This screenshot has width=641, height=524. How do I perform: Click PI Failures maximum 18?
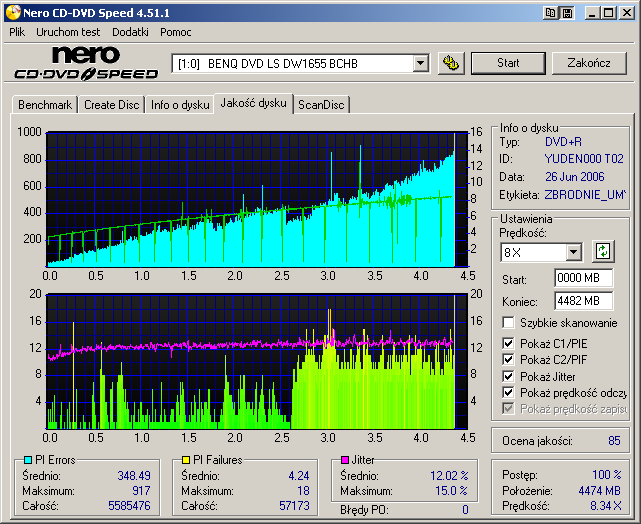coord(303,490)
